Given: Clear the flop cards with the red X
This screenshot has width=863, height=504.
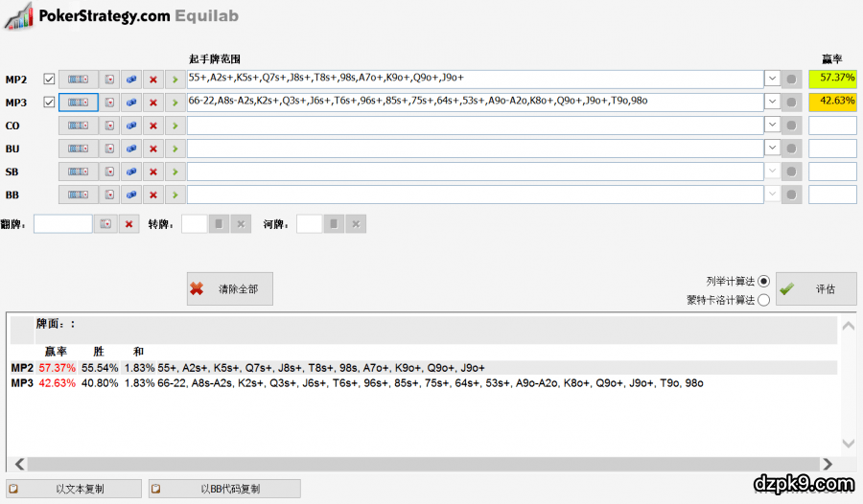Looking at the screenshot, I should tap(128, 224).
